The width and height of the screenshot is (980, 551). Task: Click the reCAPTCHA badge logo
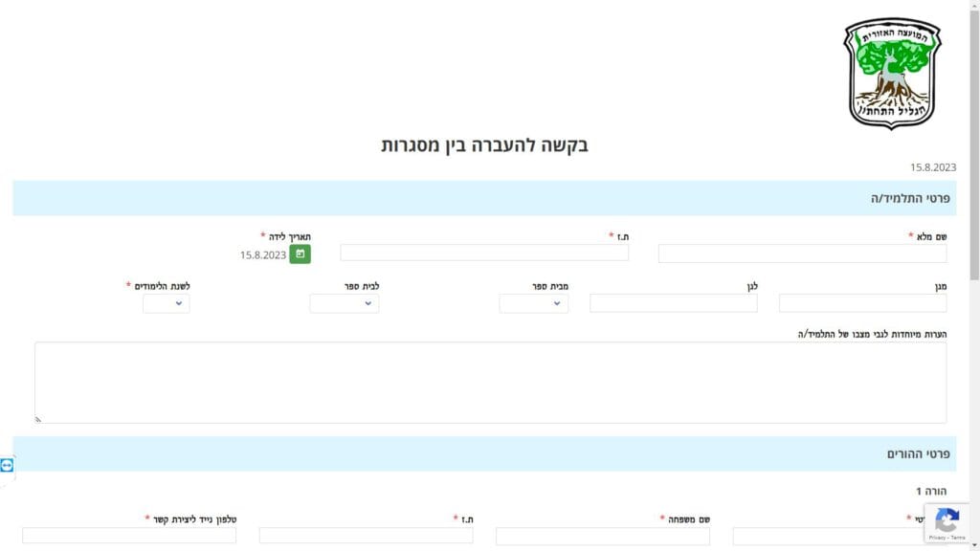946,519
